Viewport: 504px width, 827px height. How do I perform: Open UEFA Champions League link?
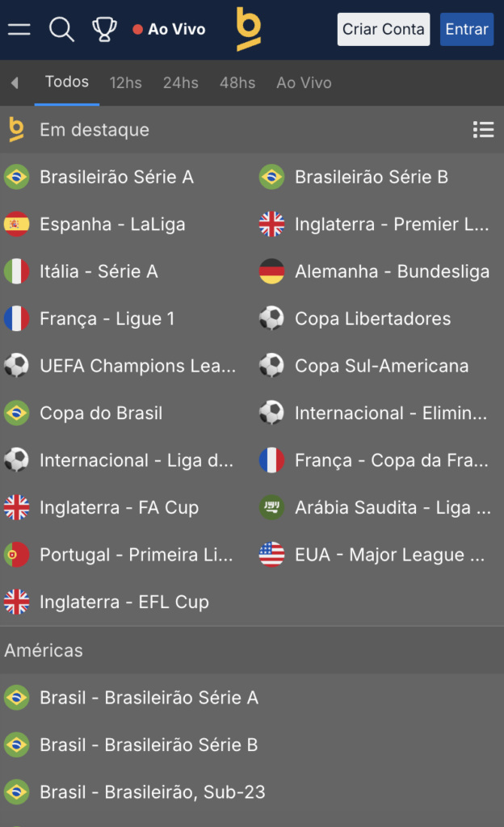coord(137,366)
